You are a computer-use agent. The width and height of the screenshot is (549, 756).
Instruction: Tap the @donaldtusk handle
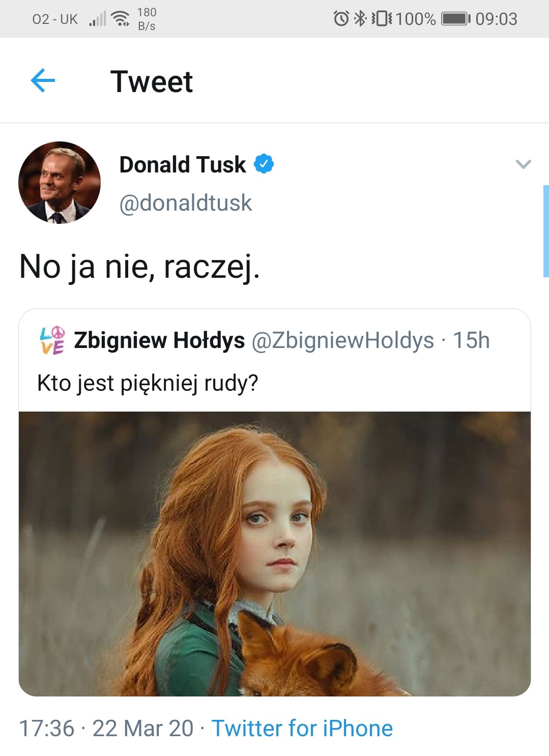click(x=185, y=203)
